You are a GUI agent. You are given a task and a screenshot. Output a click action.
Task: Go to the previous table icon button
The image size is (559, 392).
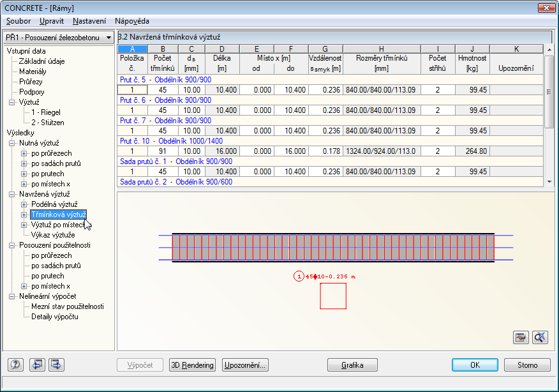pos(37,365)
